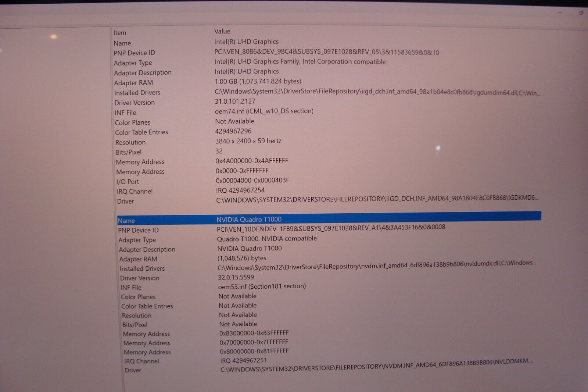Image resolution: width=588 pixels, height=392 pixels.
Task: Select the NVIDIA Installed Drivers nvdm.inf row
Action: pyautogui.click(x=257, y=268)
